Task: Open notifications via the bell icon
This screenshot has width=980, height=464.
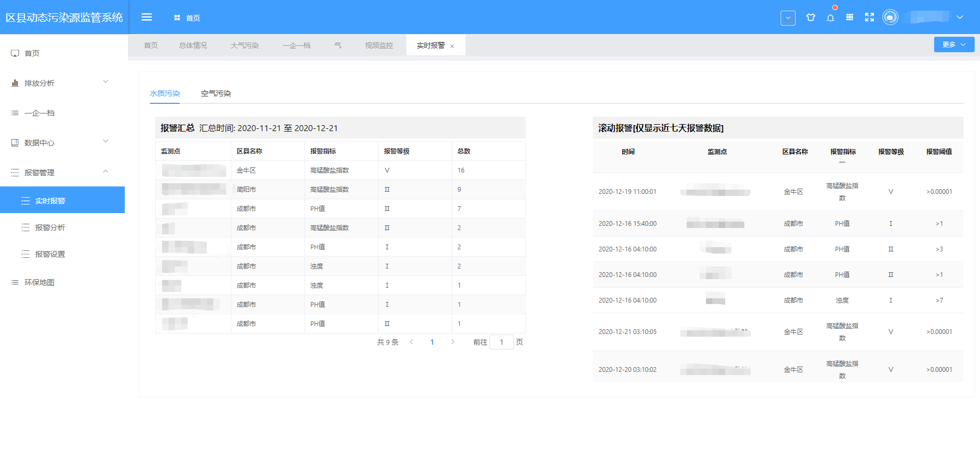Action: [x=830, y=18]
